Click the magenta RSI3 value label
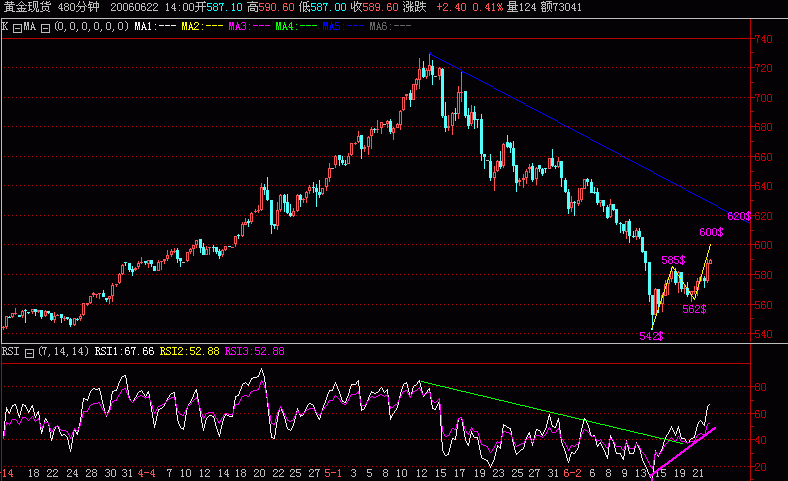Viewport: 788px width, 481px height. coord(254,351)
